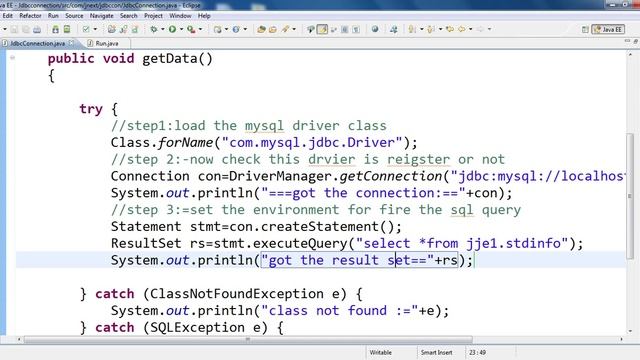
Task: Click the "Smart Insert" status bar entry
Action: click(436, 352)
